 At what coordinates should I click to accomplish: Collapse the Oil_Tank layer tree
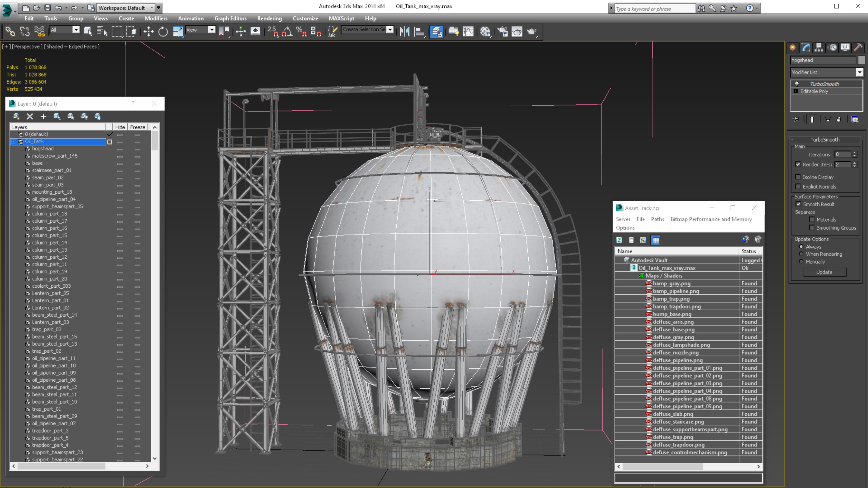14,142
